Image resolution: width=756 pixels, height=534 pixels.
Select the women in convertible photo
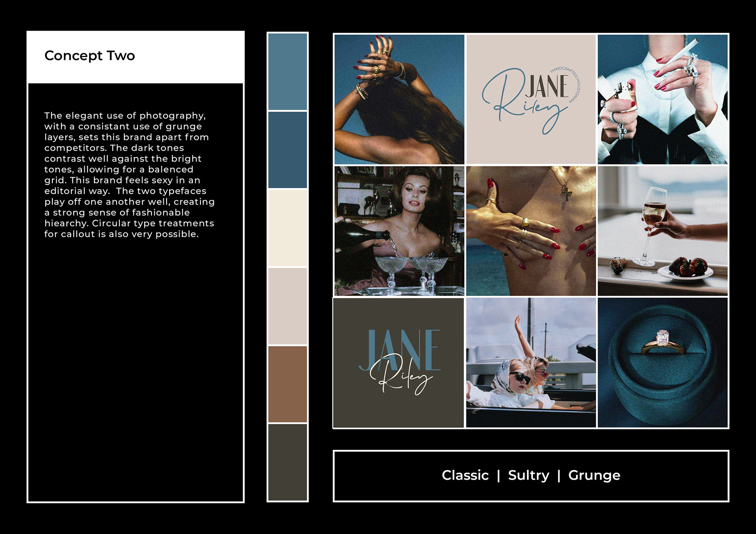click(x=531, y=362)
